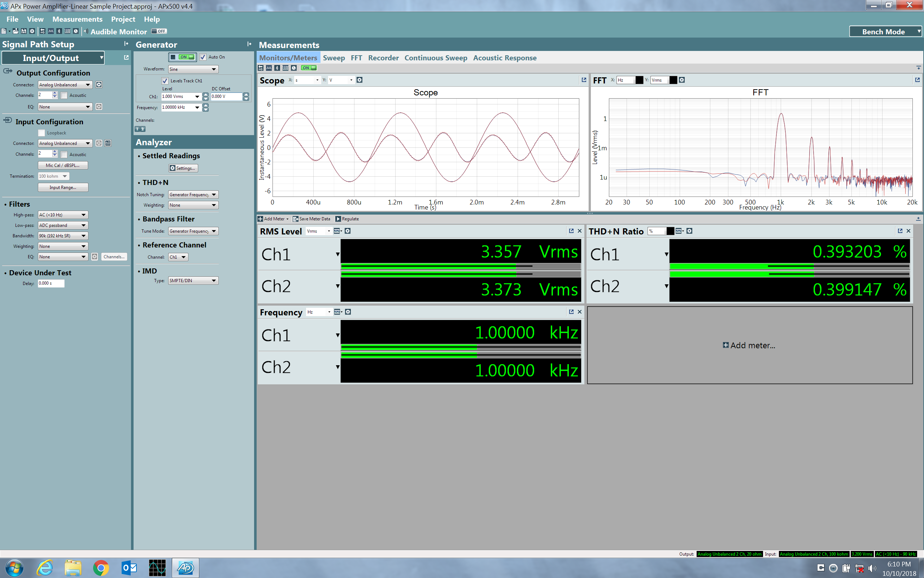The height and width of the screenshot is (578, 924).
Task: Open Bandwidth 90k dropdown
Action: (x=63, y=236)
